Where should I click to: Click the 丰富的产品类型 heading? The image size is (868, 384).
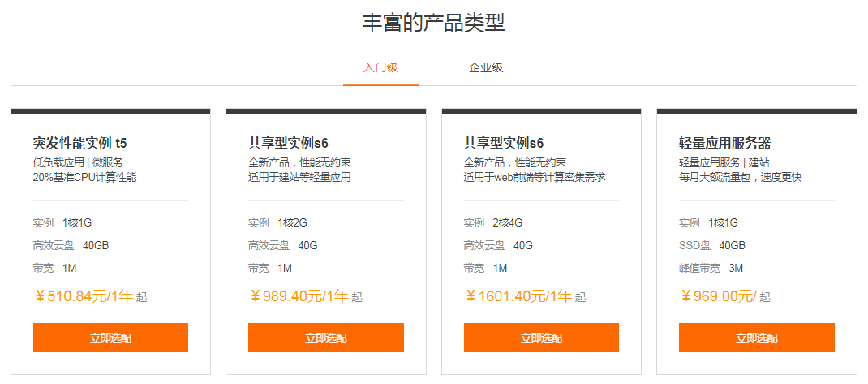(433, 23)
